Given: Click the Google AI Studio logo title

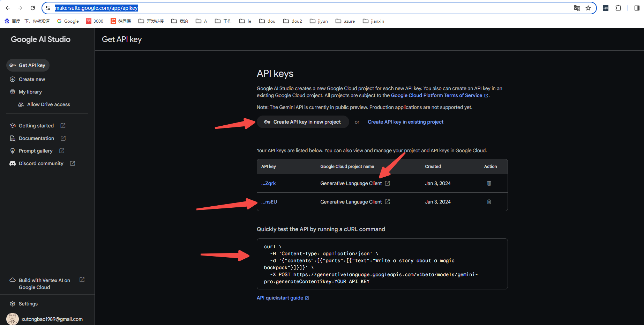Looking at the screenshot, I should pyautogui.click(x=40, y=39).
